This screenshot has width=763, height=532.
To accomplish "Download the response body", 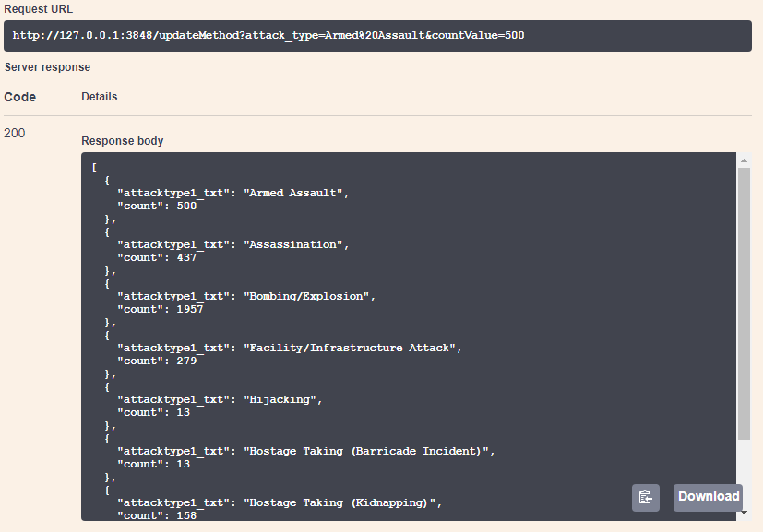I will coord(708,497).
